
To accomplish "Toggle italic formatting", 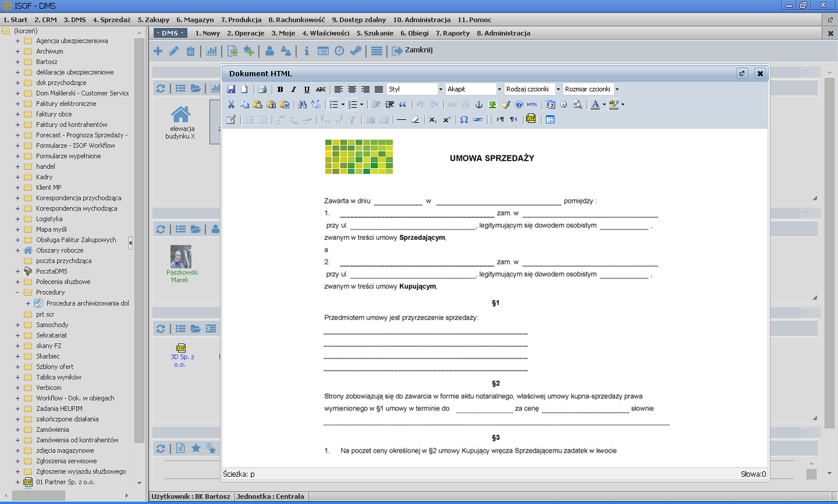I will (293, 89).
